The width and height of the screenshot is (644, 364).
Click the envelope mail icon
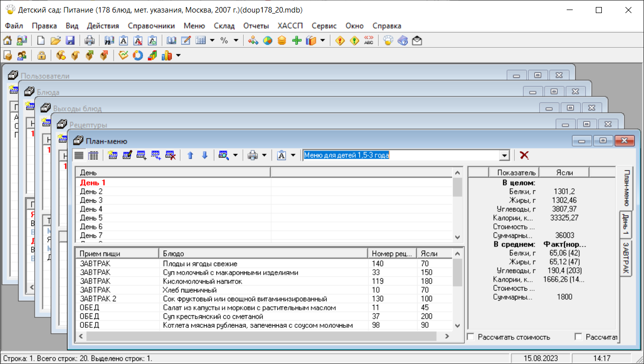[x=417, y=41]
